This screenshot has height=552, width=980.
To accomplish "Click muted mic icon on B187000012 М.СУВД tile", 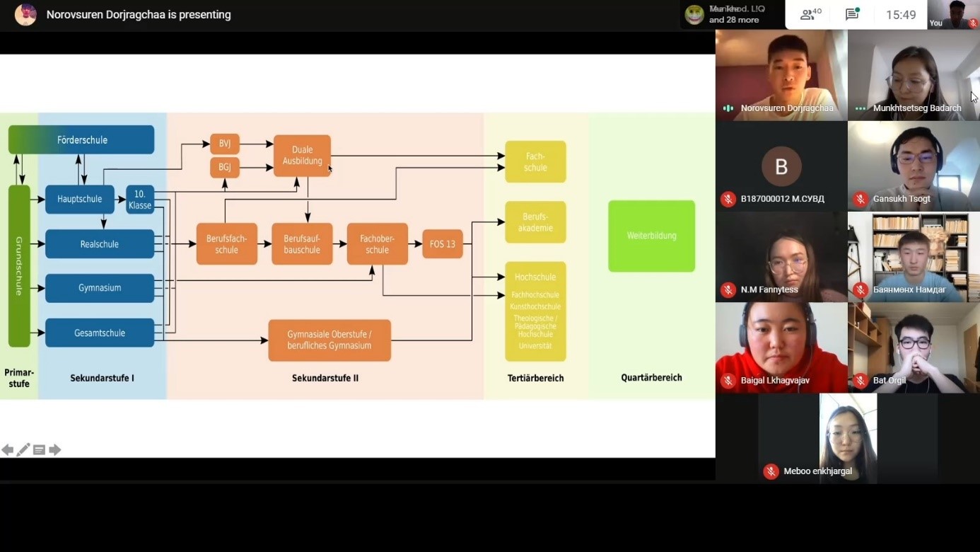I will click(728, 200).
